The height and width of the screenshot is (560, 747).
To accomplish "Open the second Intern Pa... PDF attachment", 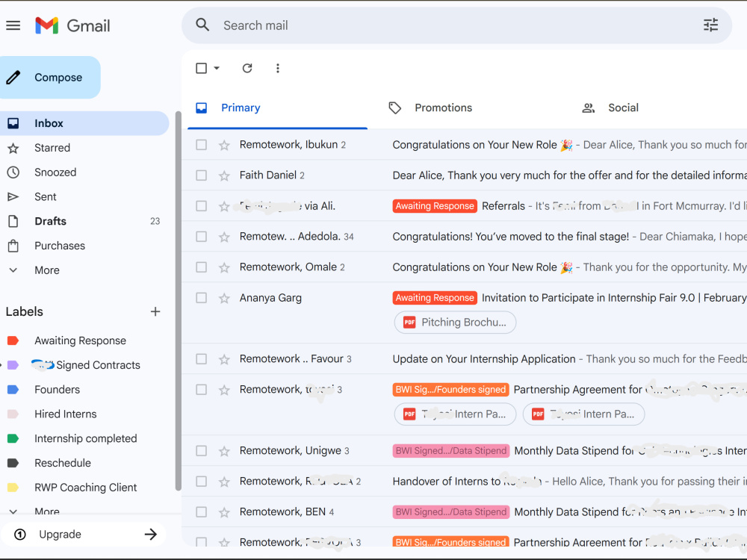I will 583,414.
